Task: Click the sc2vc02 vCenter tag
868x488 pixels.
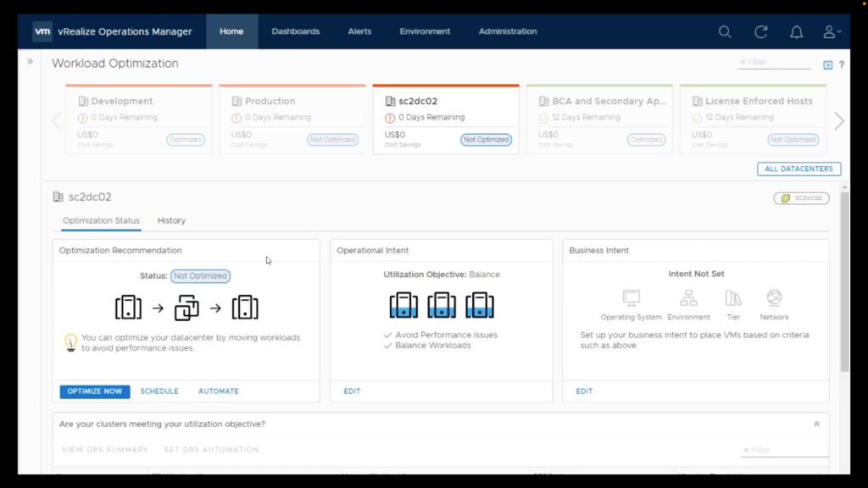Action: pyautogui.click(x=801, y=198)
